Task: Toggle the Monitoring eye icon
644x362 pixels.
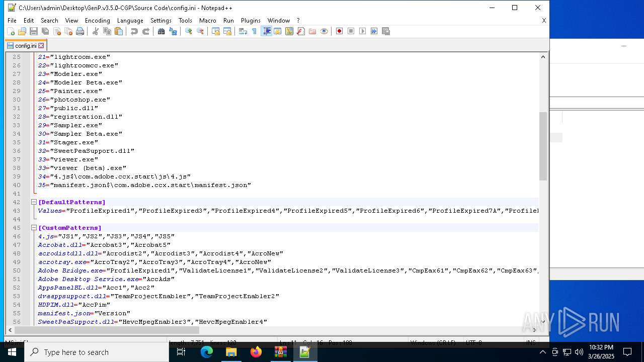Action: coord(324,31)
